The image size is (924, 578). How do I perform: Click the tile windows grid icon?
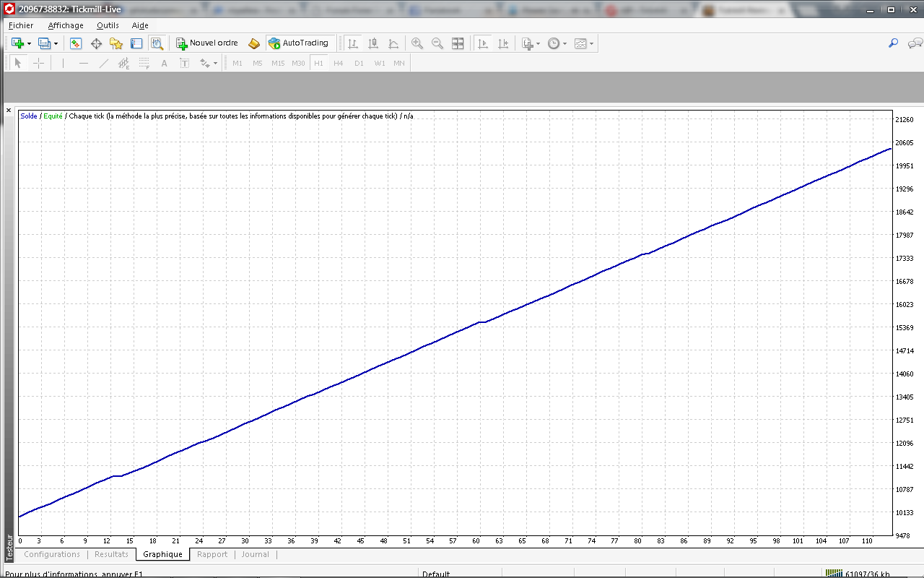tap(458, 43)
